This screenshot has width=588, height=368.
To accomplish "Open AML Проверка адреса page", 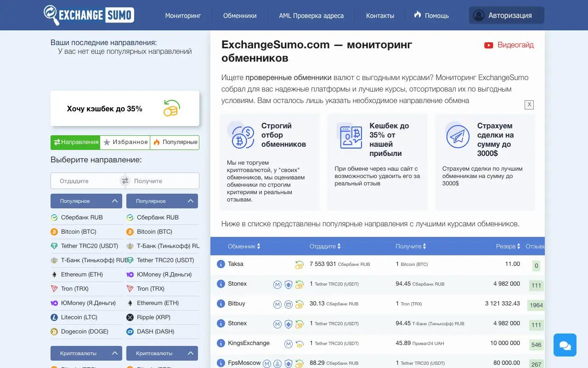I will (311, 16).
